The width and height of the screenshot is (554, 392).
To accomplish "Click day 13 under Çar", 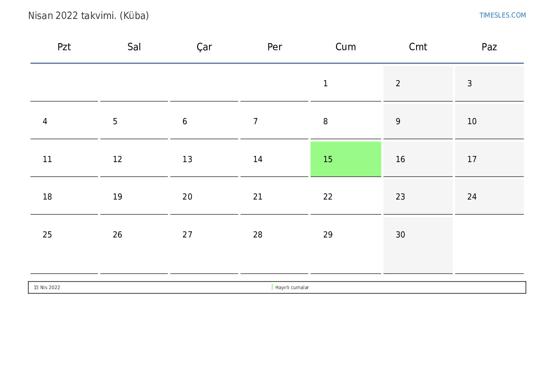I will tap(204, 159).
